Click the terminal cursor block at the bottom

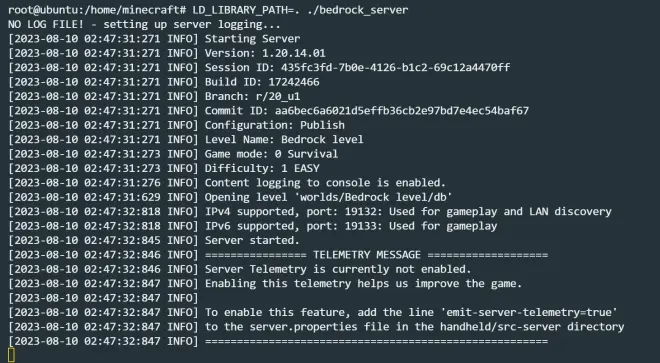[11, 355]
